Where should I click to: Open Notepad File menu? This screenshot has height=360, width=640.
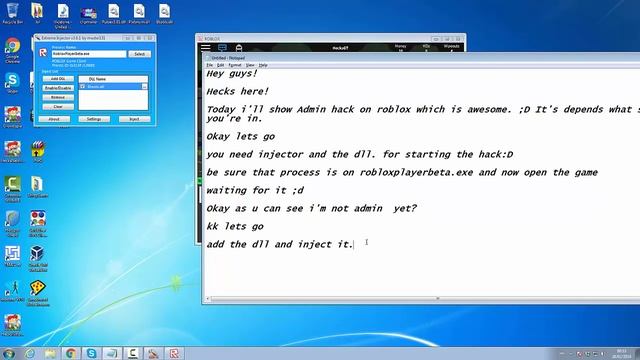pos(209,65)
